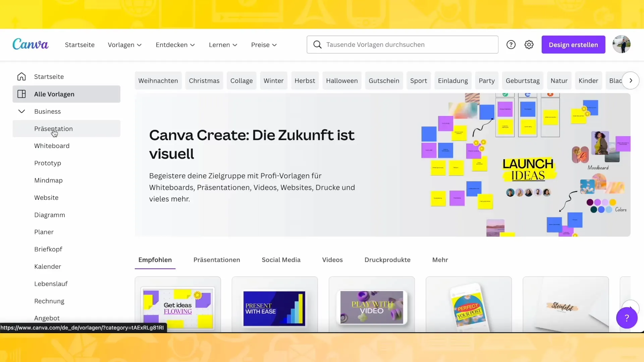Select the Natur category chip
Image resolution: width=644 pixels, height=362 pixels.
click(x=559, y=80)
